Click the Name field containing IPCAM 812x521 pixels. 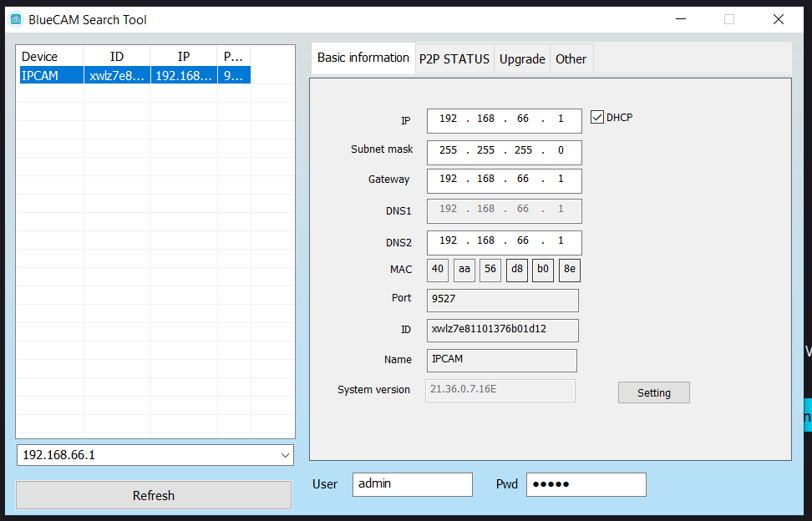[x=502, y=361]
